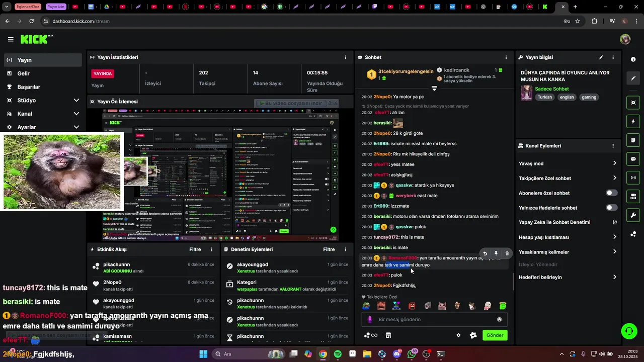Click the Turkish tag
Screen dimensions: 644x362
coord(545,97)
